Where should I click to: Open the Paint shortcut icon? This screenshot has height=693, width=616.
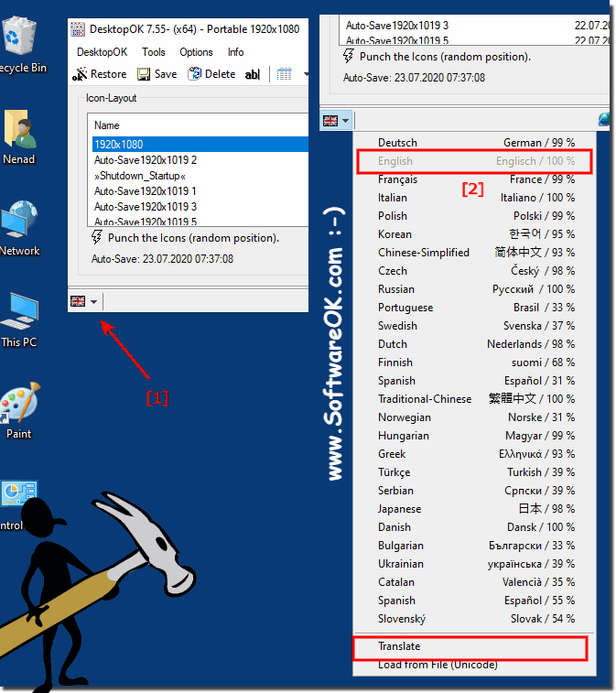[19, 411]
